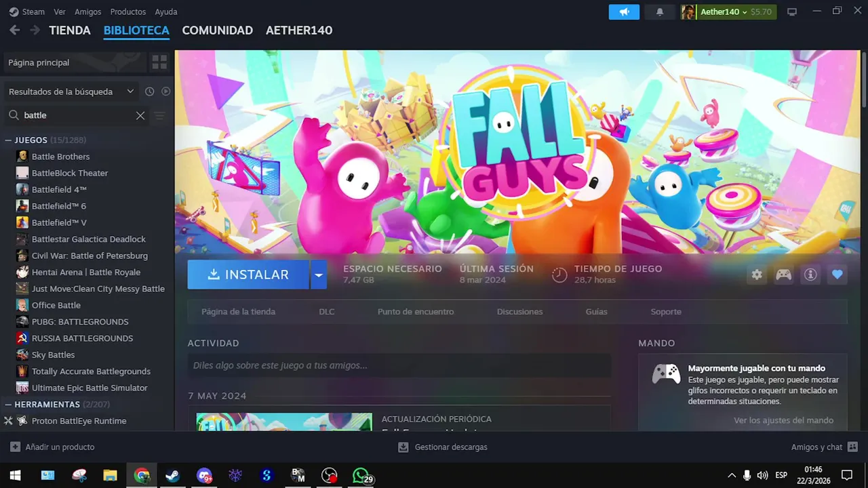Open friends and chat icon
Image resolution: width=868 pixels, height=488 pixels.
pyautogui.click(x=853, y=447)
